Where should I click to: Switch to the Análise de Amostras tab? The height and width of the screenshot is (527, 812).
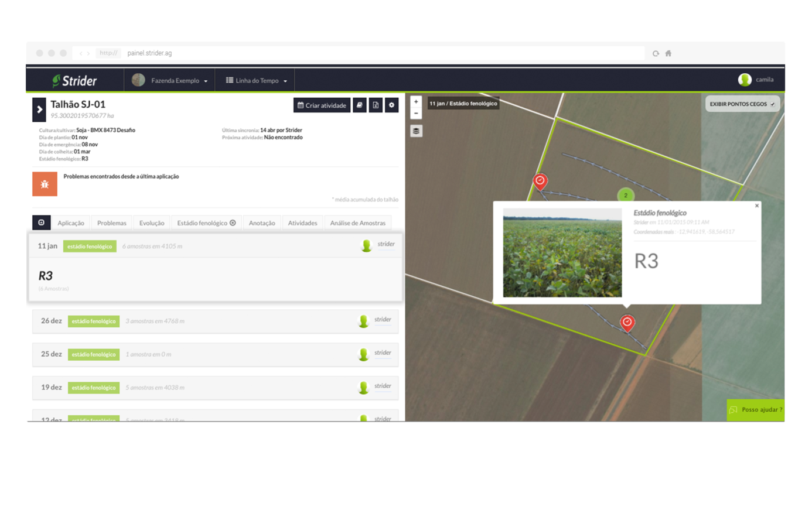pyautogui.click(x=357, y=223)
